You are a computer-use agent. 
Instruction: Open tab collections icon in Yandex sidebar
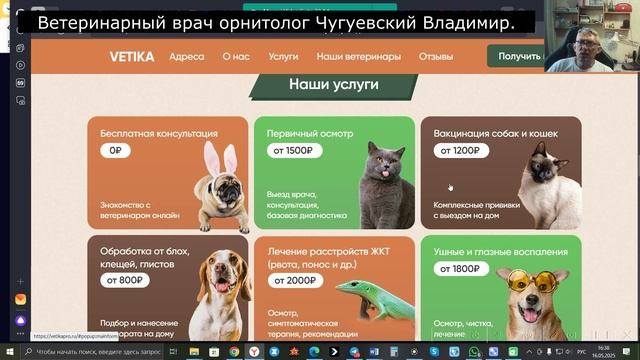(20, 48)
